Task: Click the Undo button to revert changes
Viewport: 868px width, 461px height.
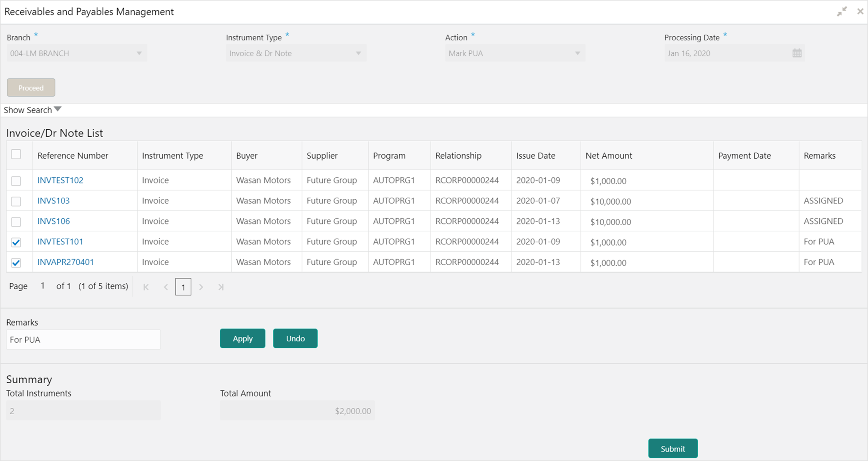Action: pyautogui.click(x=296, y=338)
